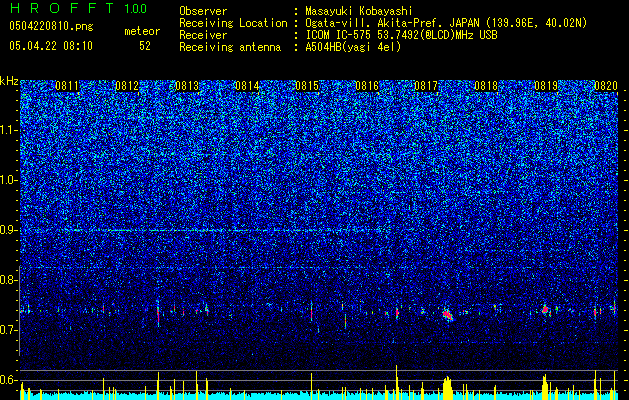This screenshot has width=629, height=400.
Task: Click the 1.1 kHz axis label
Action: [x=9, y=131]
